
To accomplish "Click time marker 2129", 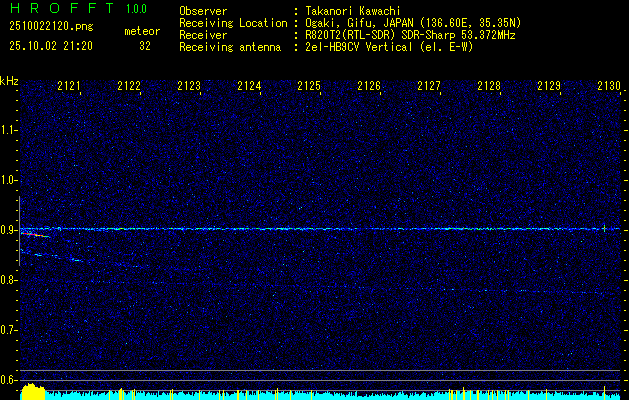I will [549, 86].
